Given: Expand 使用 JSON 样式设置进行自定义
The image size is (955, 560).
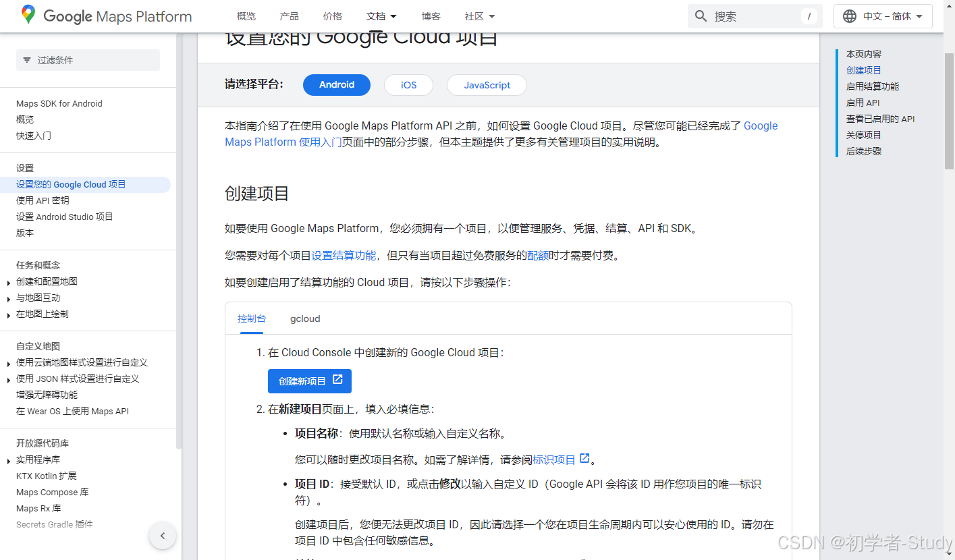Looking at the screenshot, I should (9, 379).
